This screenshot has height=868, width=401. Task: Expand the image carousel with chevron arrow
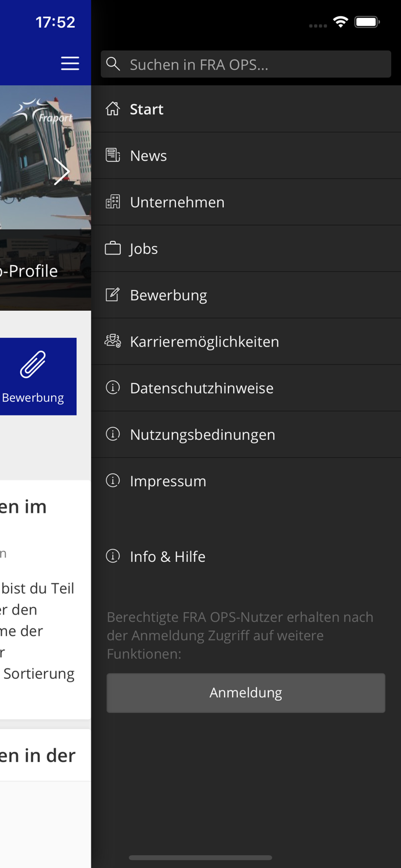pyautogui.click(x=61, y=171)
